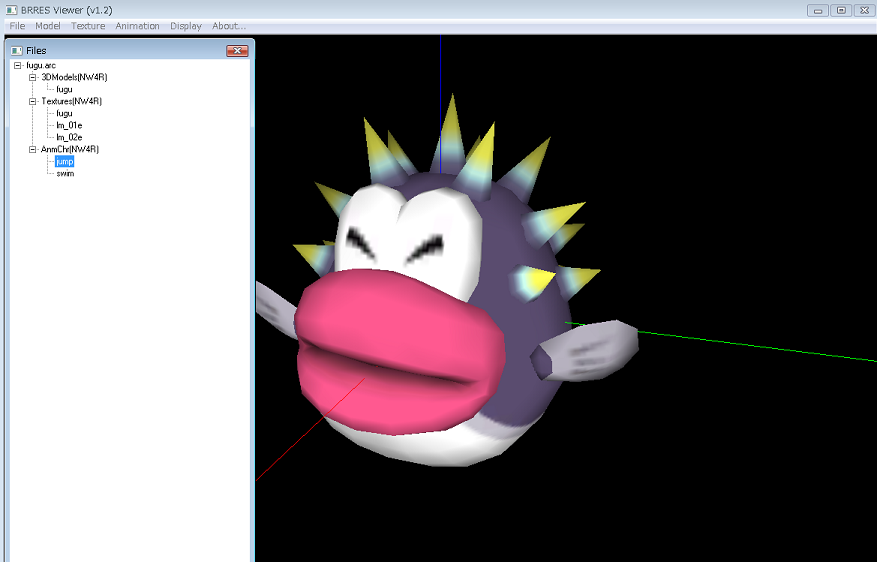Open the File menu
Viewport: 877px width, 562px height.
[17, 26]
